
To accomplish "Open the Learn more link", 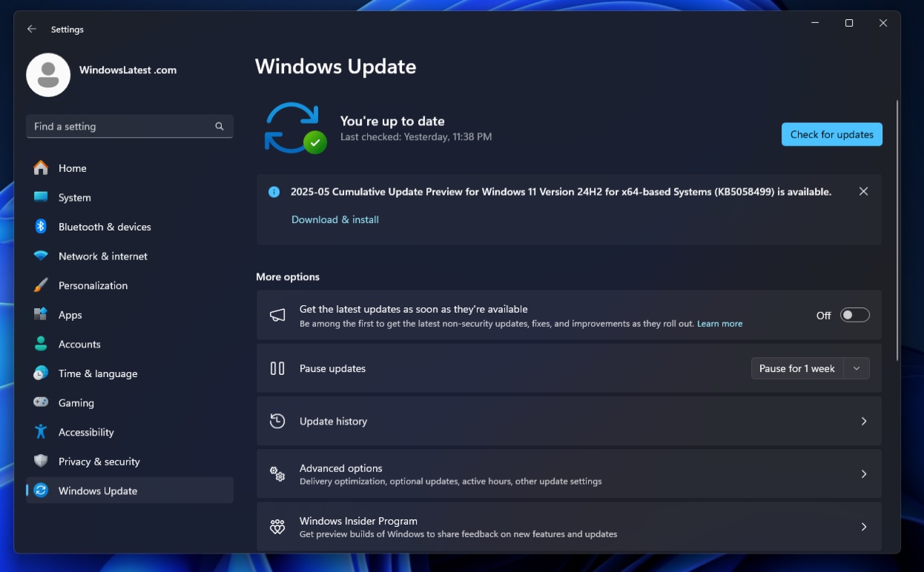I will [719, 324].
